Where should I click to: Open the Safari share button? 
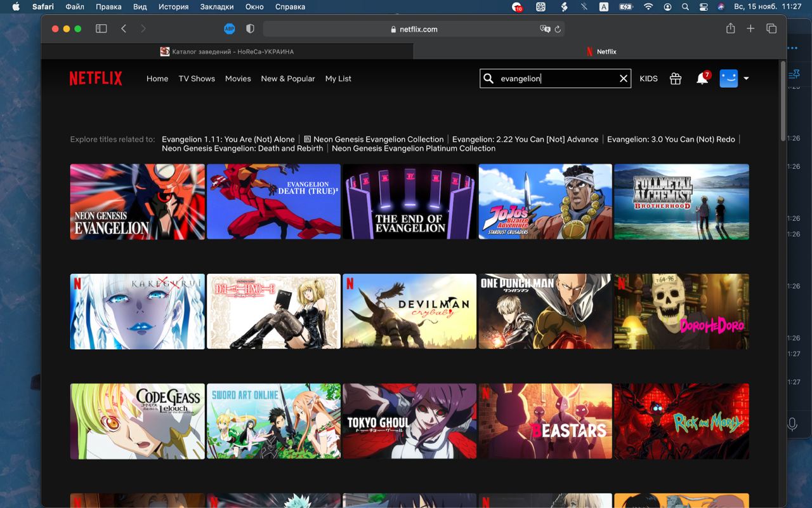click(731, 28)
